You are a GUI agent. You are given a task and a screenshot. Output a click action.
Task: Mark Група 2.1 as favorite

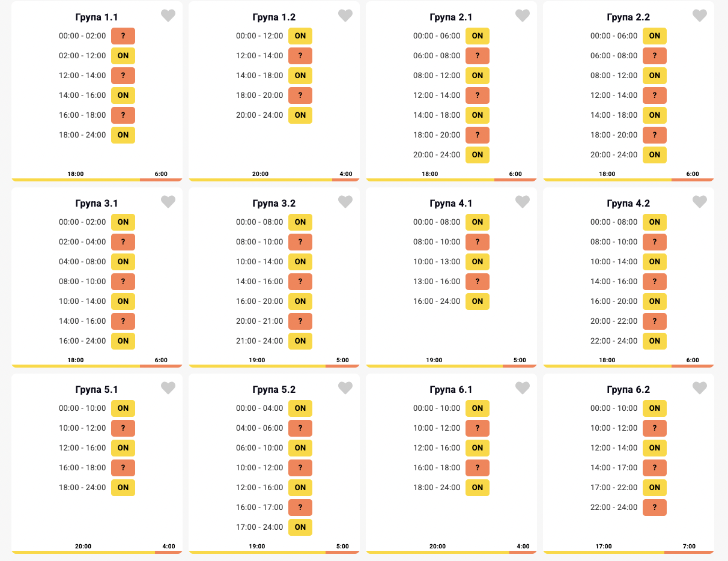[x=523, y=16]
